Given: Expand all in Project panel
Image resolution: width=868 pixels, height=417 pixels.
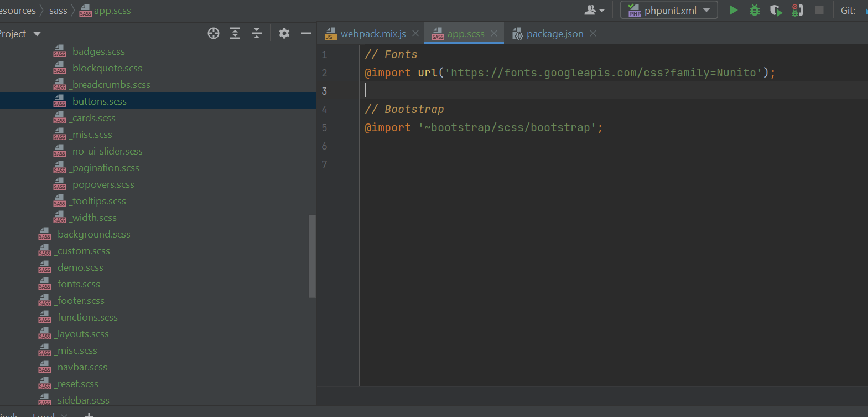Looking at the screenshot, I should [235, 34].
